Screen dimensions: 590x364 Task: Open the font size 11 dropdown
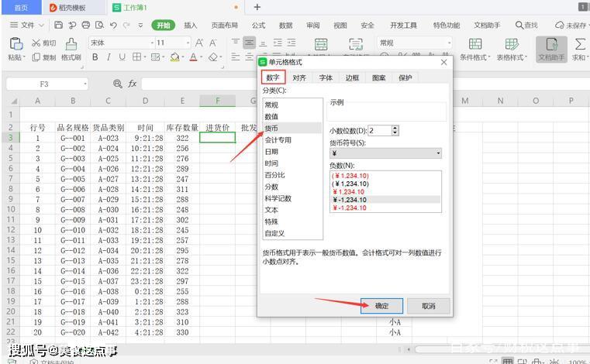point(188,43)
